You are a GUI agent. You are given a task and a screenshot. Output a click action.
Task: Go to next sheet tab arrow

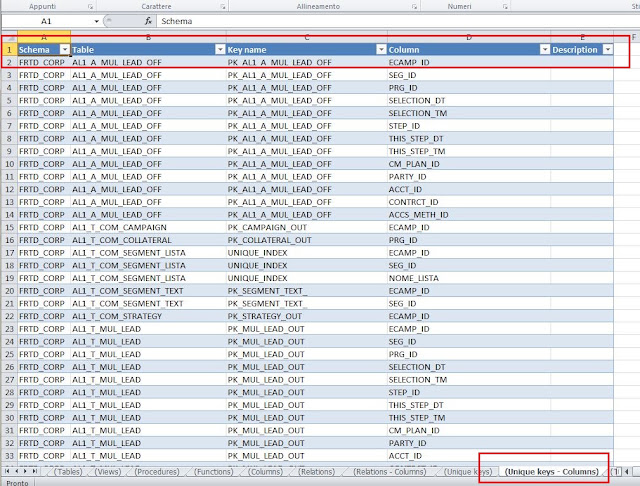pos(25,471)
